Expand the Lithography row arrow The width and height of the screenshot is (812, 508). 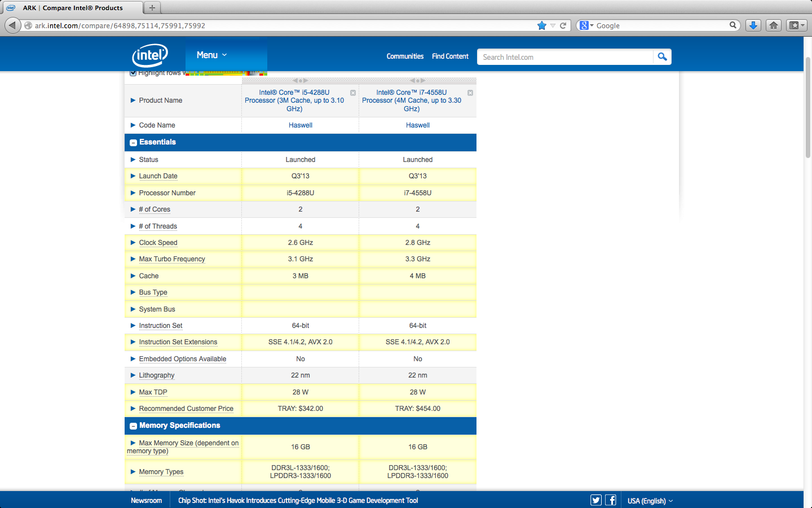tap(133, 375)
